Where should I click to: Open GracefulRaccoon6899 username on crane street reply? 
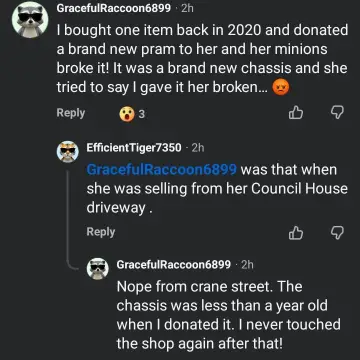(174, 265)
